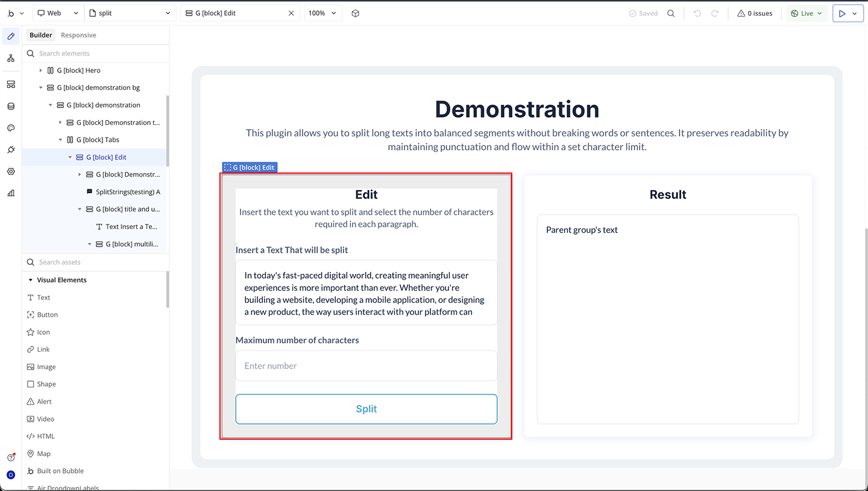Open the Logs bar chart icon
The height and width of the screenshot is (491, 868).
(x=11, y=193)
